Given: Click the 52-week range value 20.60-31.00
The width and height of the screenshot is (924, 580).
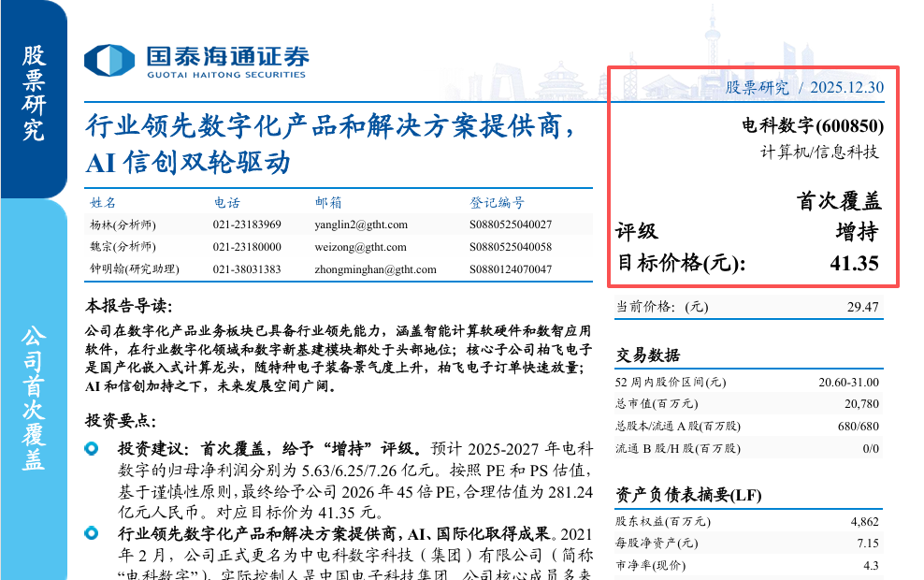Looking at the screenshot, I should pyautogui.click(x=848, y=383).
